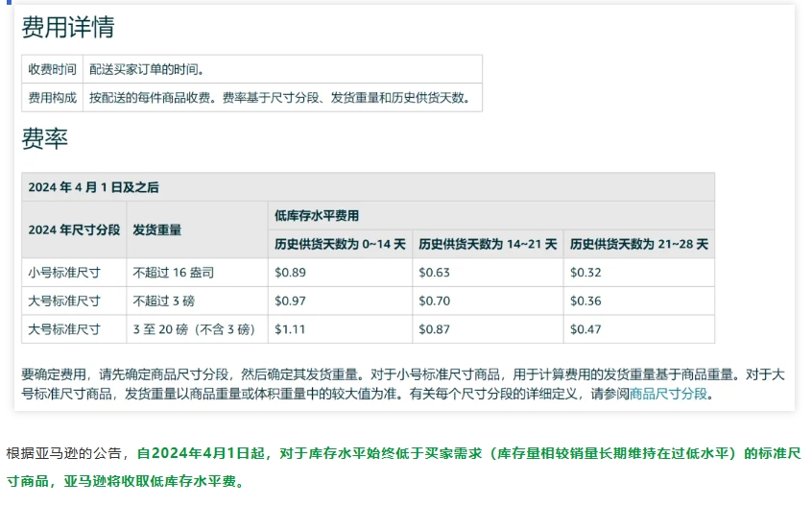Image resolution: width=812 pixels, height=506 pixels.
Task: Click the 历史供货天数为 0~14 天 header
Action: [340, 244]
